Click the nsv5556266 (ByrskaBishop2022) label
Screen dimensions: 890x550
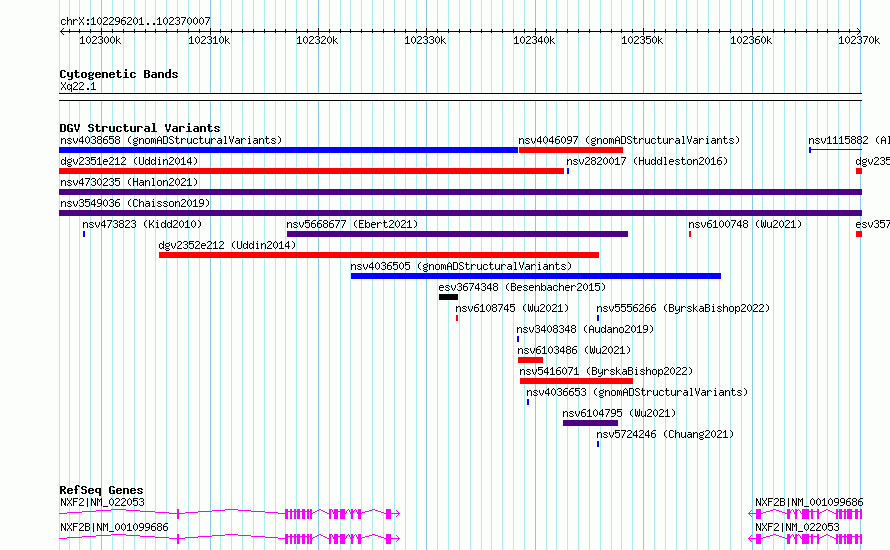tap(683, 308)
